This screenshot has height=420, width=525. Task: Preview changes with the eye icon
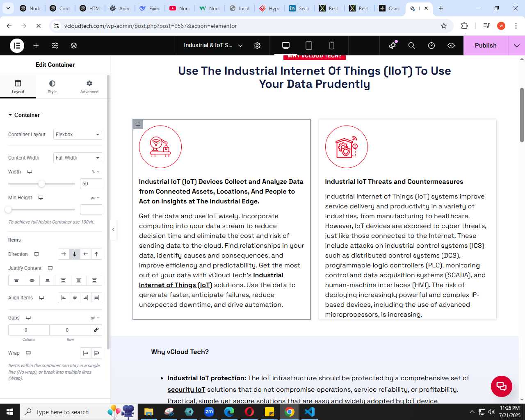(x=451, y=46)
